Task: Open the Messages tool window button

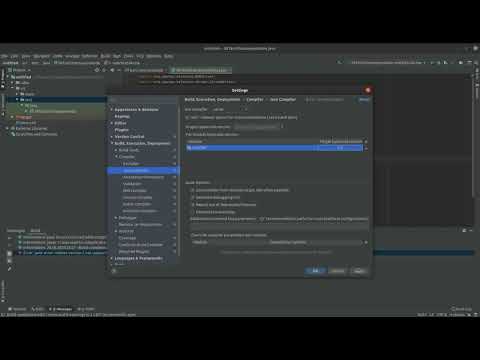Action: (x=60, y=309)
